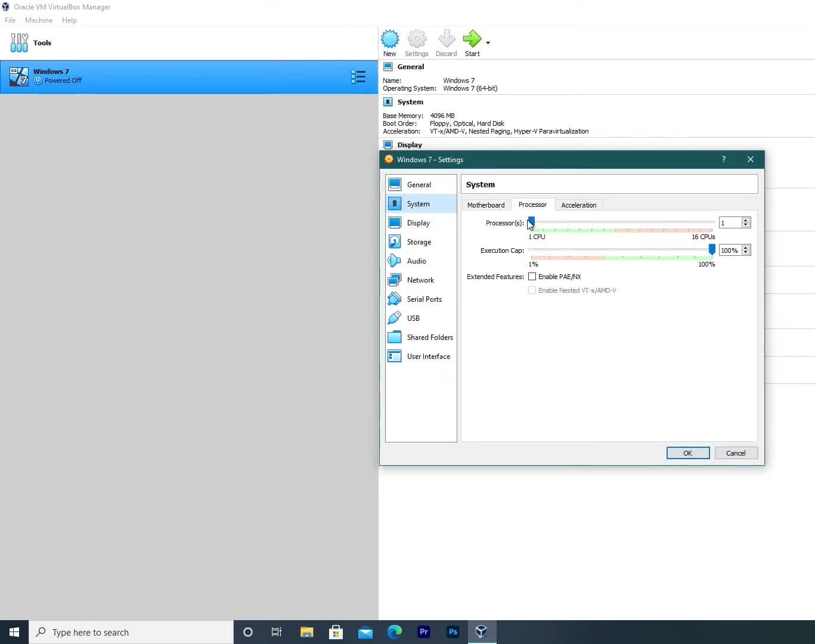The width and height of the screenshot is (815, 644).
Task: Increase Execution Cap with the up arrow
Action: click(746, 247)
